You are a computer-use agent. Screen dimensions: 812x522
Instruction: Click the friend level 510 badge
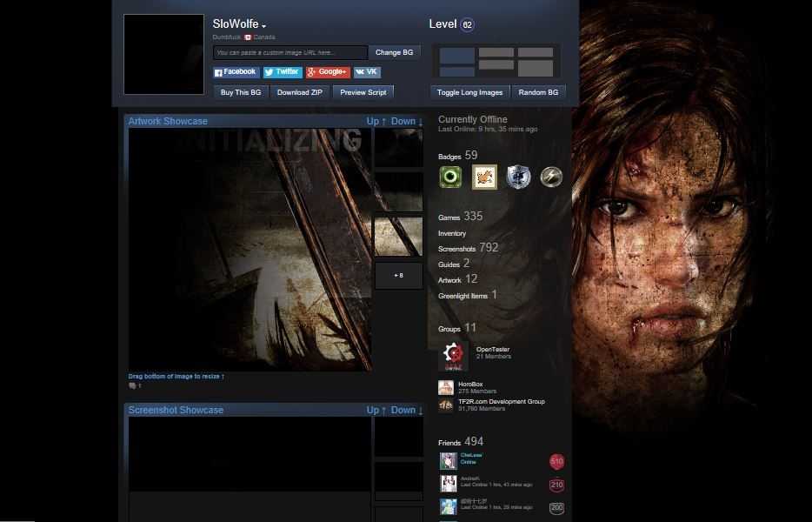[x=556, y=461]
